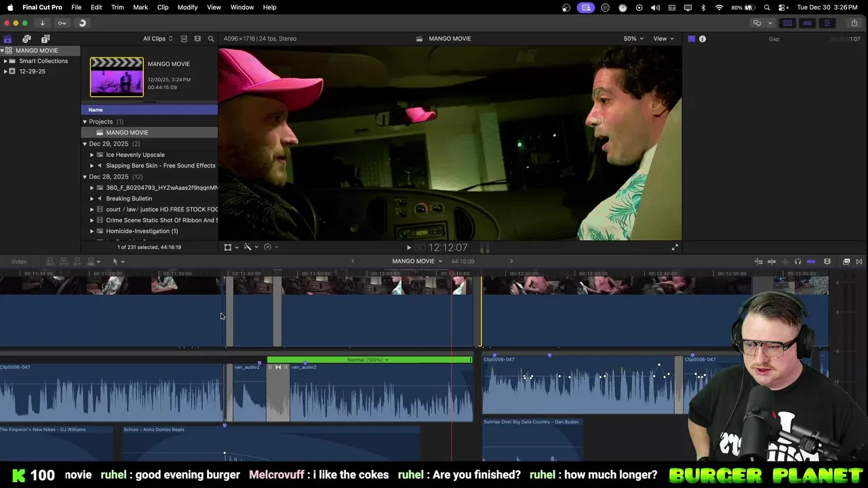Go forward in timeline history arrow
The width and height of the screenshot is (868, 488).
pos(511,261)
